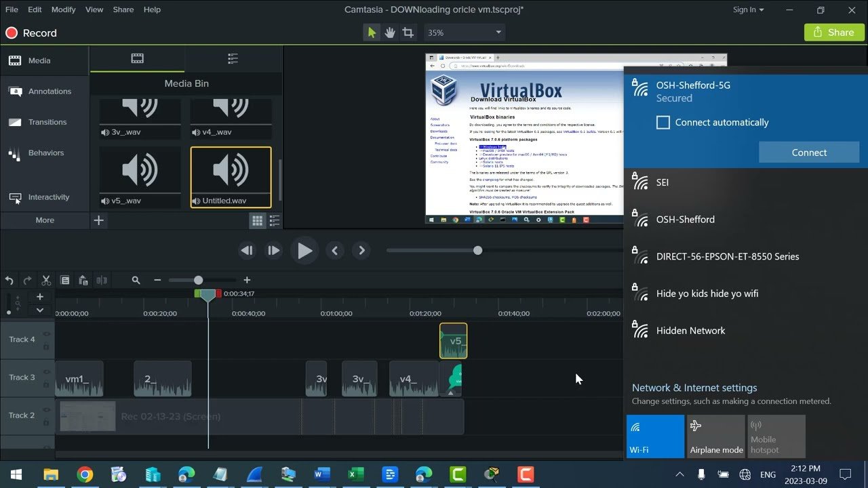Open the Behaviors panel
The image size is (868, 488).
[x=45, y=153]
